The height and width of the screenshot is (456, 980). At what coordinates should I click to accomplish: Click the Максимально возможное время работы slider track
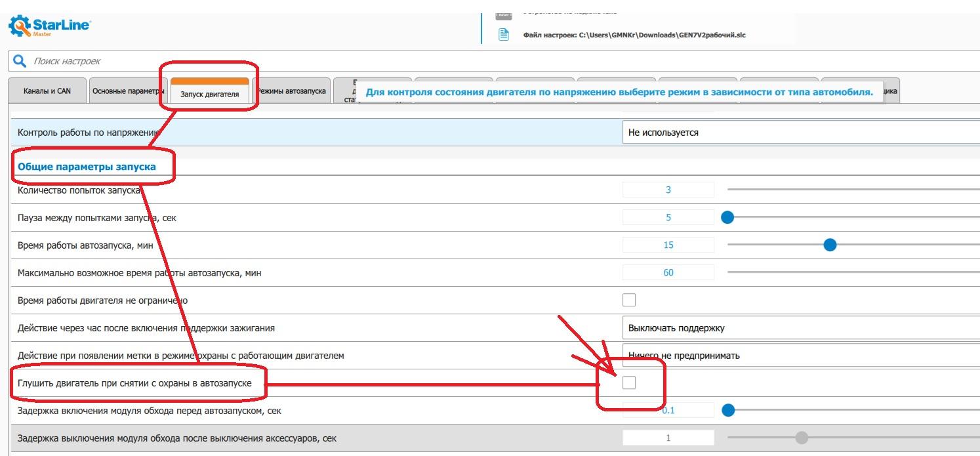point(853,272)
